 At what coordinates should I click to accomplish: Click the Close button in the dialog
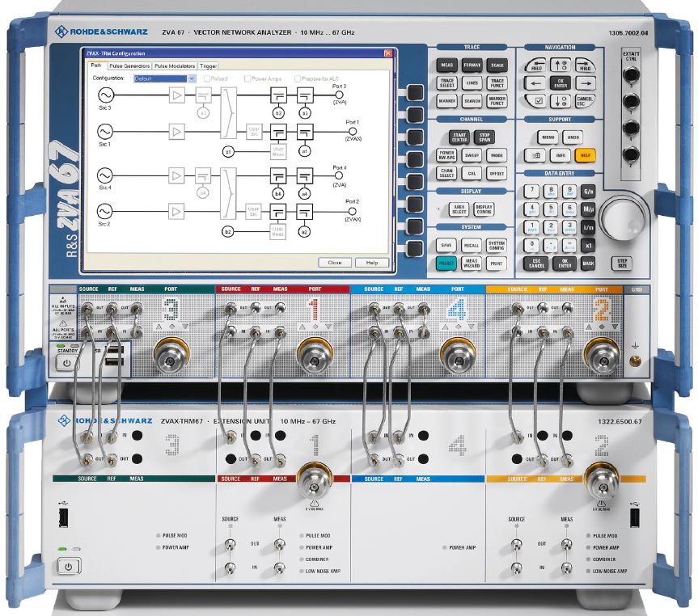tap(335, 263)
